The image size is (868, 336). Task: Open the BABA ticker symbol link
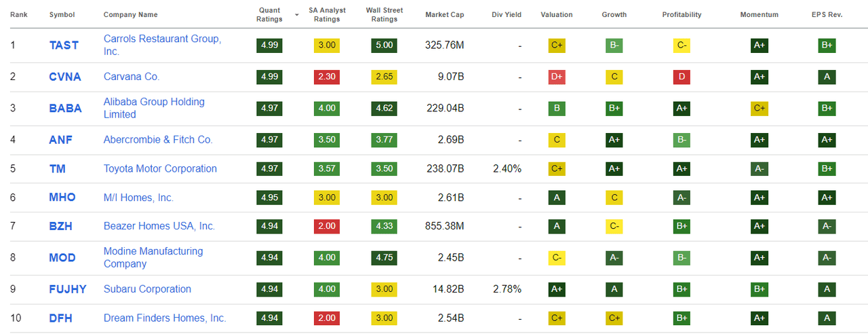65,108
